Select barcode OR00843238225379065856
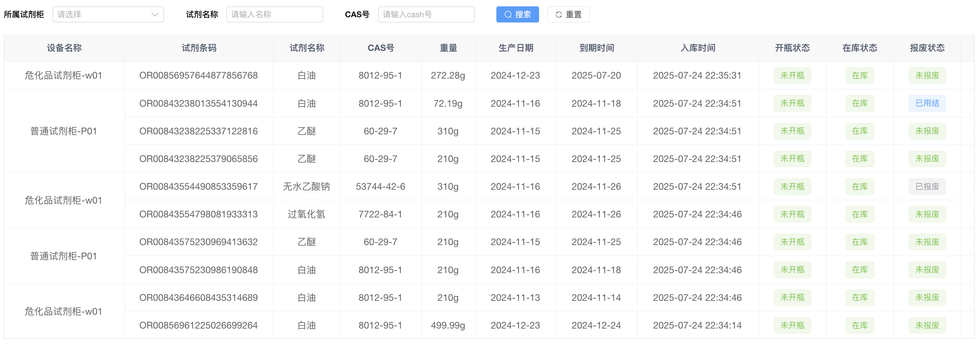Screen dimensions: 980x345 pyautogui.click(x=199, y=159)
